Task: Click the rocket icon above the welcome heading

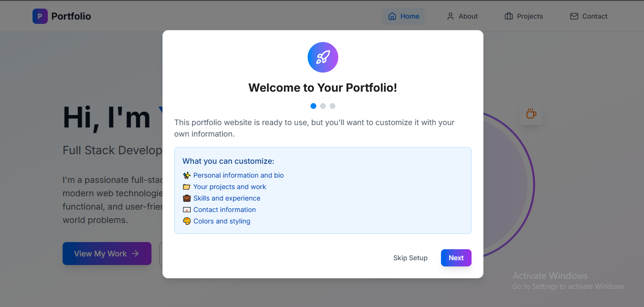Action: point(322,57)
